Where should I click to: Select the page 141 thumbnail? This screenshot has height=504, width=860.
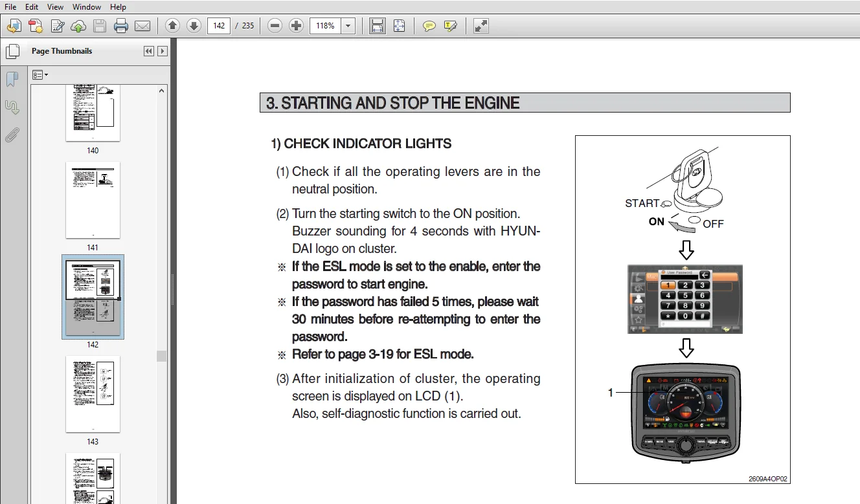(93, 200)
